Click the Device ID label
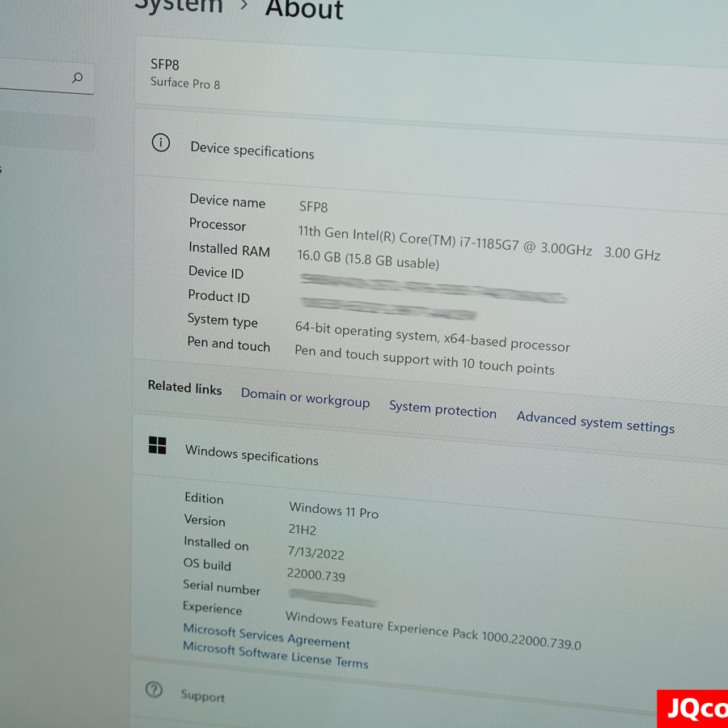Viewport: 728px width, 728px height. click(x=216, y=273)
